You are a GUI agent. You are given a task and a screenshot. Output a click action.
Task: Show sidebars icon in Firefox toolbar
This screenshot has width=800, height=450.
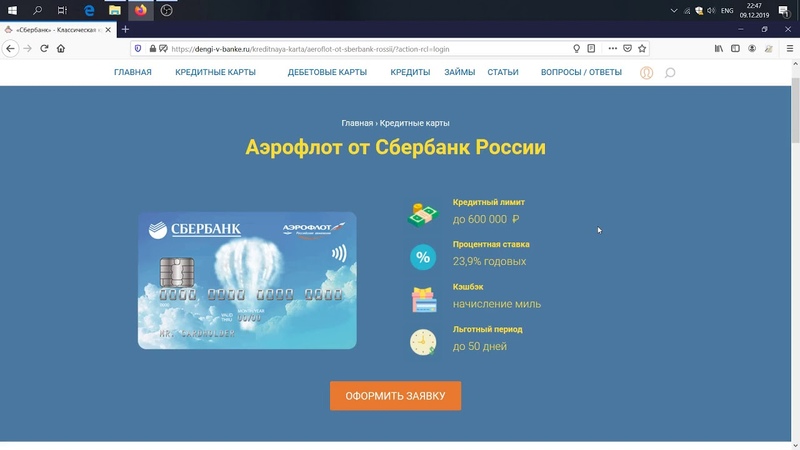pyautogui.click(x=735, y=48)
